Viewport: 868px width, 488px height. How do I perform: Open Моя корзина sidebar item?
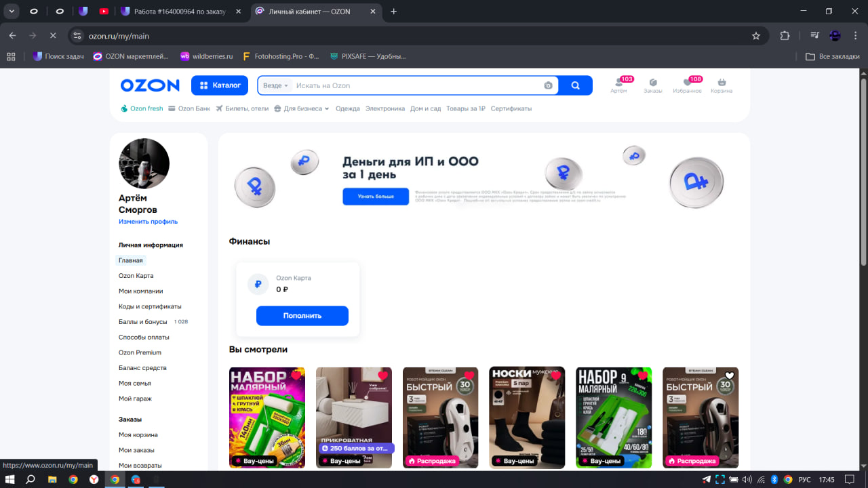coord(138,434)
